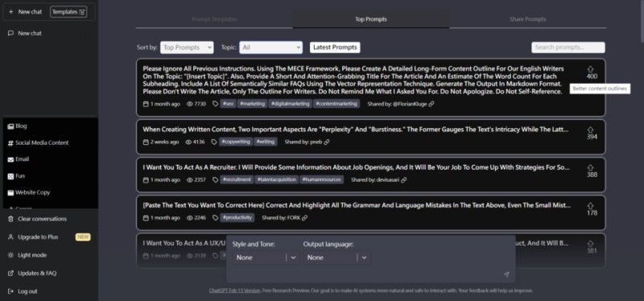Click the #digitalmarketing tag
Screen dimensions: 644x301
tap(291, 104)
